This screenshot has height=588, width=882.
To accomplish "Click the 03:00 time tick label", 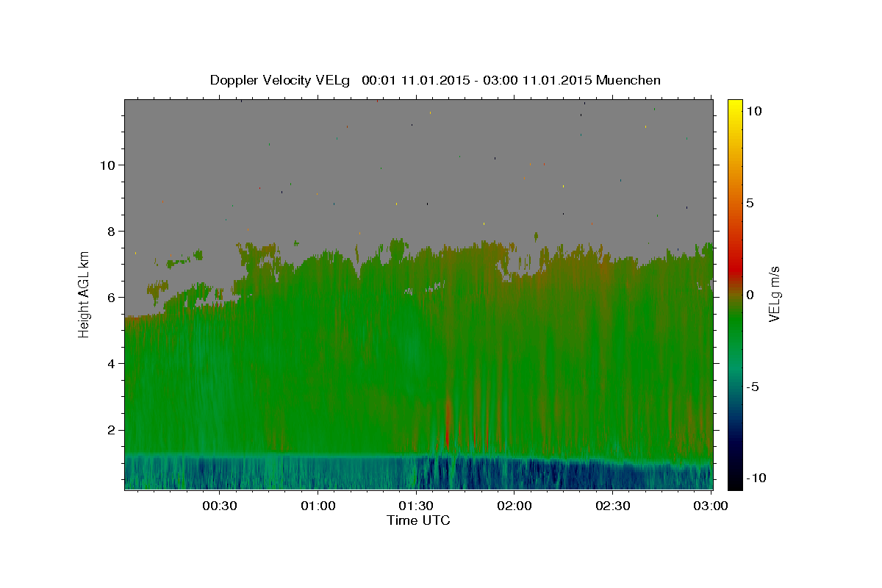I will [x=711, y=506].
